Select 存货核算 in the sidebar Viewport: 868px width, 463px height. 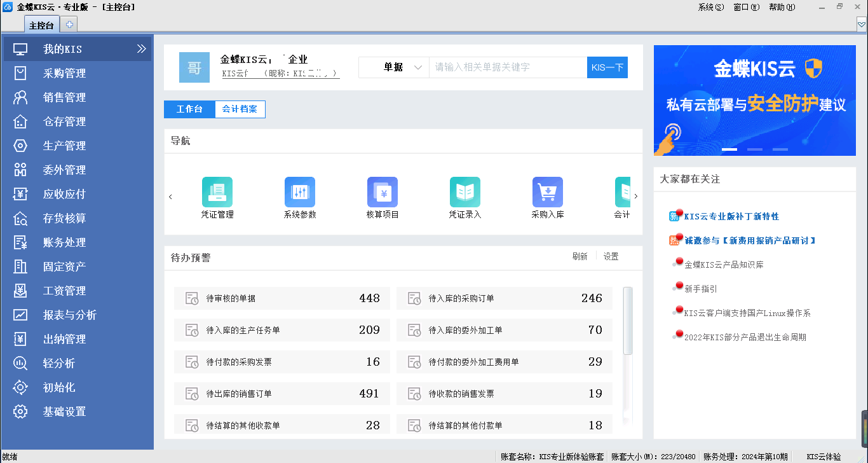tap(77, 218)
